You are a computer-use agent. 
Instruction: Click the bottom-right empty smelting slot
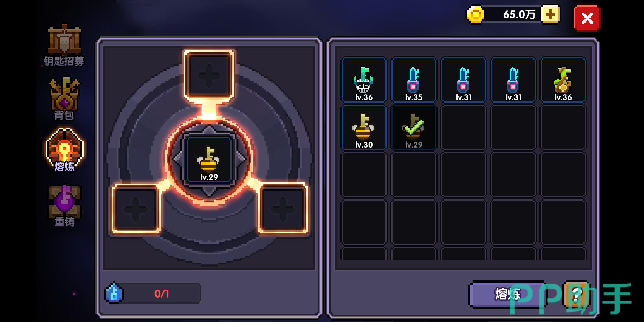(x=283, y=208)
